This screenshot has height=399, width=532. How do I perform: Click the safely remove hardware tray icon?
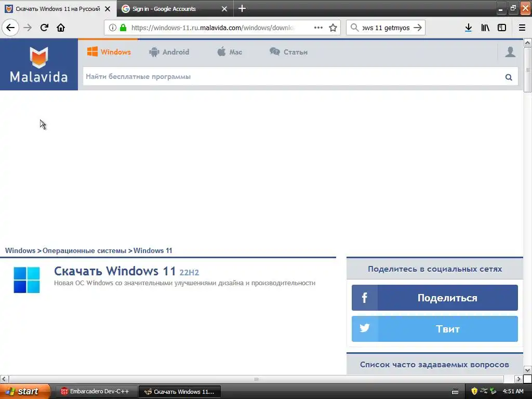point(494,391)
